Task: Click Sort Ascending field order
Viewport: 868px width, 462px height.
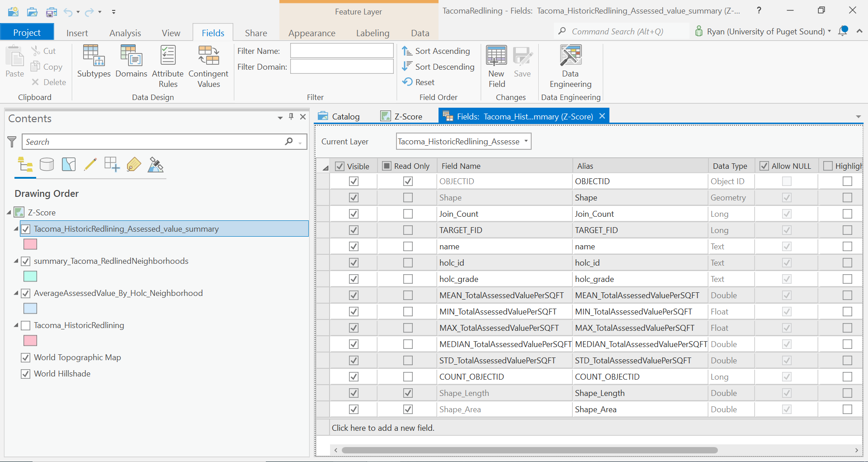Action: point(436,51)
